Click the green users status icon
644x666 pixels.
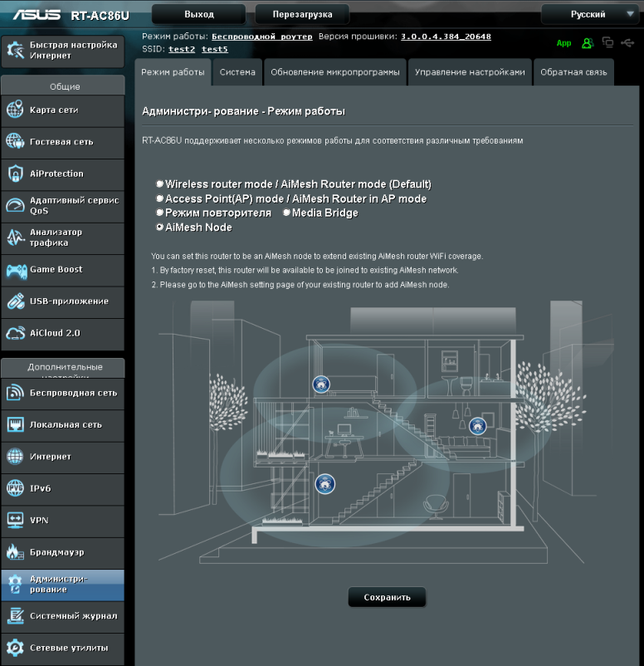588,43
